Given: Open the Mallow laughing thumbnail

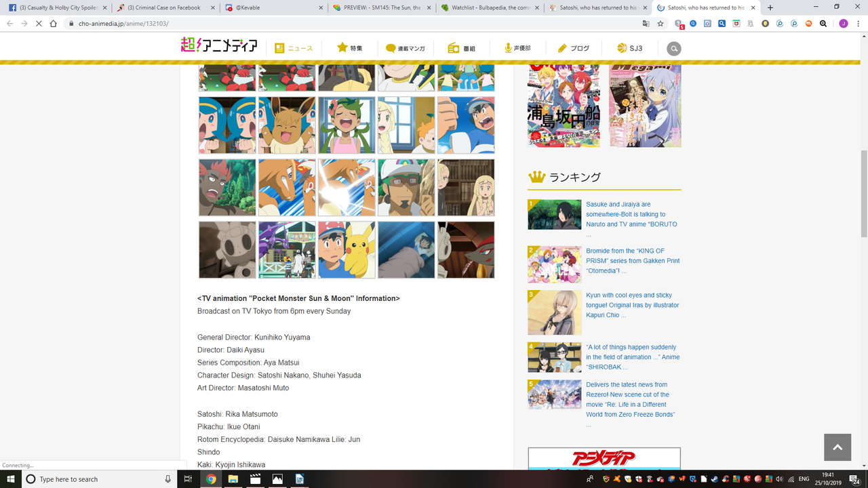Looking at the screenshot, I should point(347,125).
